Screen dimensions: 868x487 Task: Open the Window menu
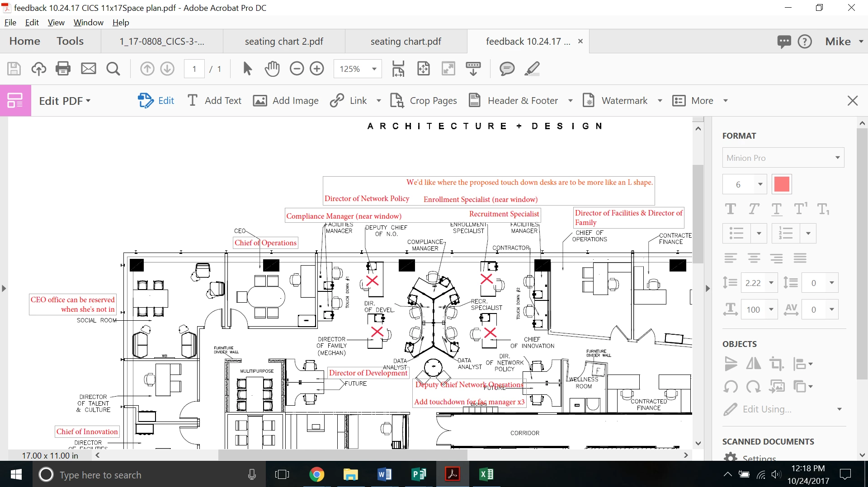coord(88,22)
